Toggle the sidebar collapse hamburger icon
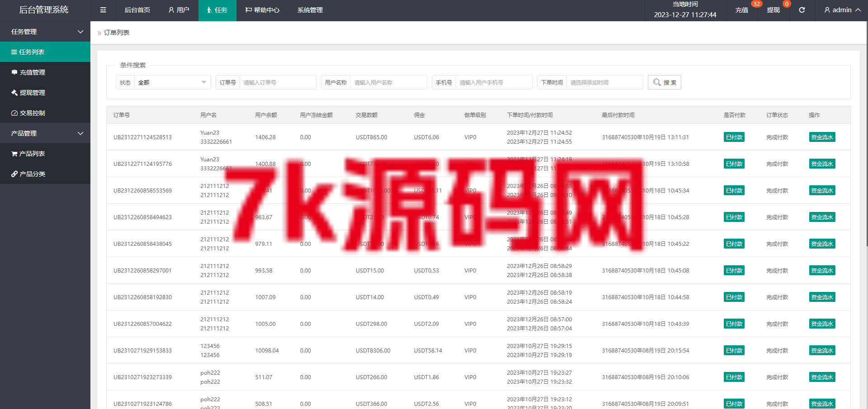 point(103,10)
